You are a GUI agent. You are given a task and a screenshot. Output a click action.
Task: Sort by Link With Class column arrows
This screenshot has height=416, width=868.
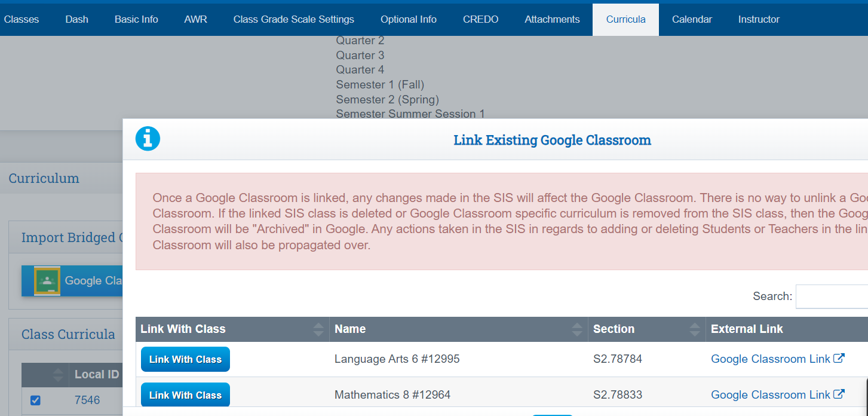(319, 329)
